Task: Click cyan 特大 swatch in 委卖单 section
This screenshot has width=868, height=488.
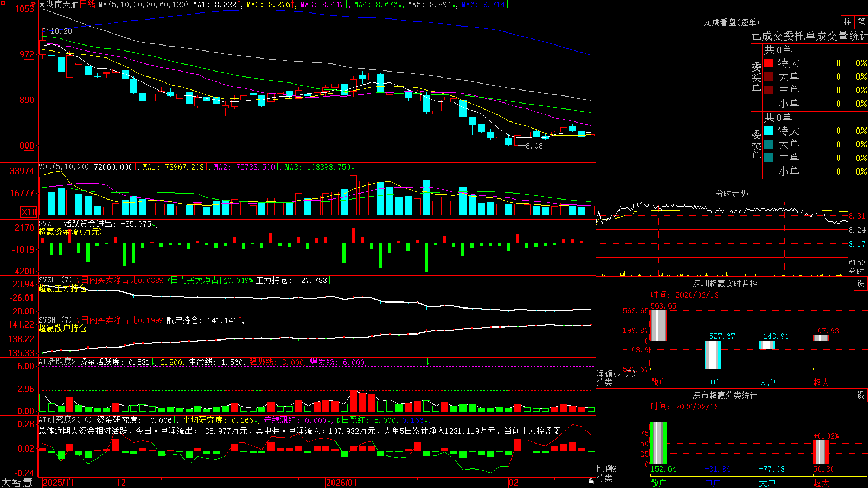Action: coord(768,131)
